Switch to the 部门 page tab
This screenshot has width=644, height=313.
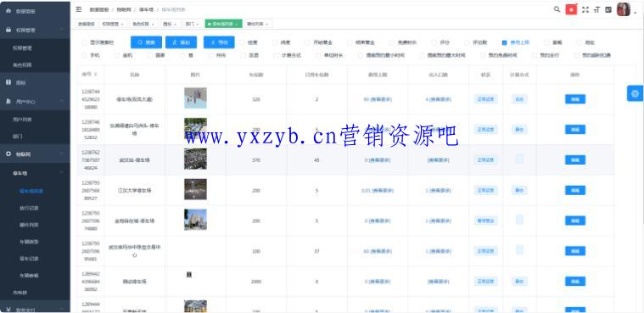(x=192, y=24)
